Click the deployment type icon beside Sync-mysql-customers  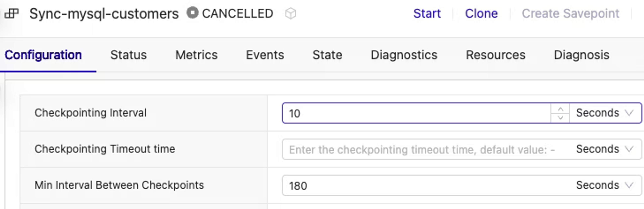tap(12, 14)
